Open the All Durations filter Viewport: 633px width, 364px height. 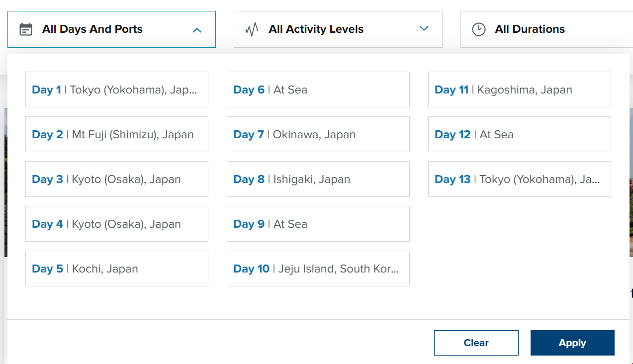point(530,29)
